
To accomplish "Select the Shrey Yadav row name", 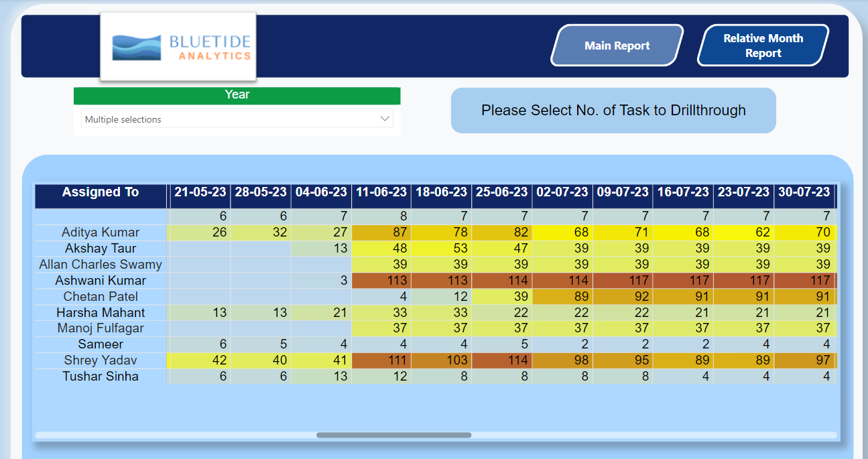I will pos(101,360).
